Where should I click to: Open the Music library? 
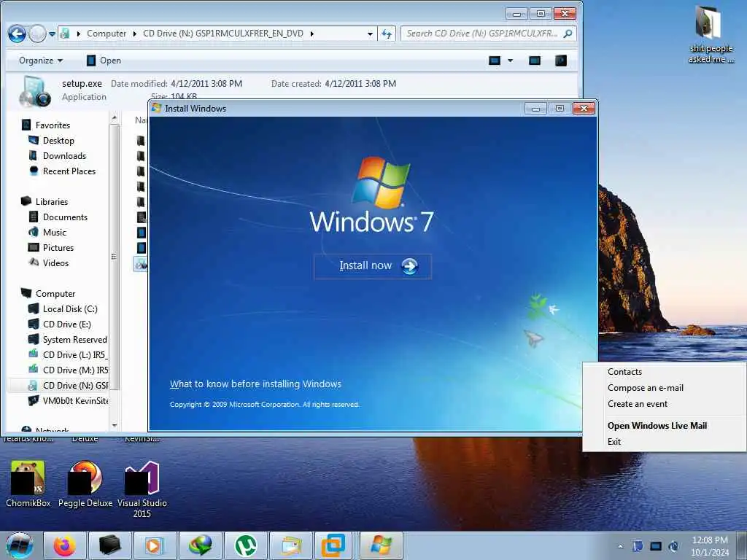pyautogui.click(x=54, y=233)
